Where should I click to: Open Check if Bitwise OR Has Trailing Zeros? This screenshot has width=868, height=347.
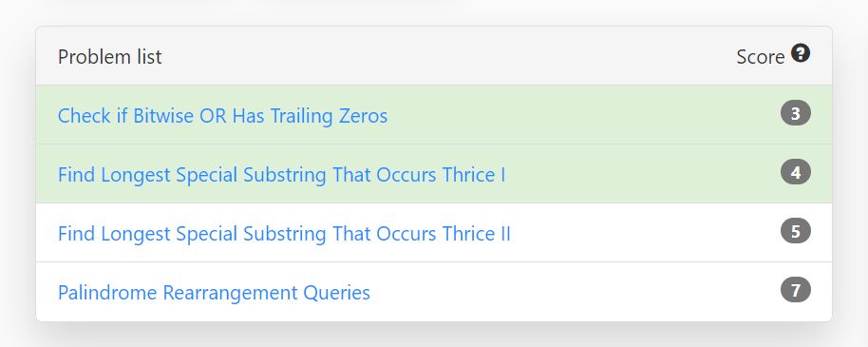[222, 116]
